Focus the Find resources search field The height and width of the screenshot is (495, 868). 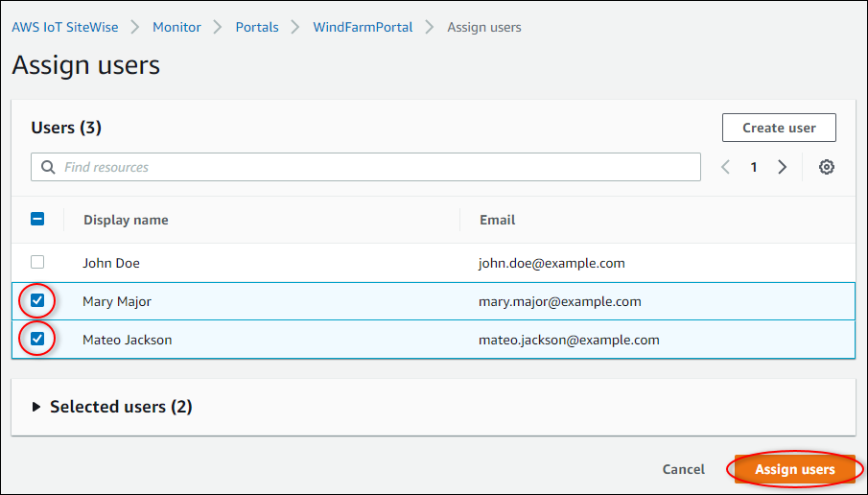coord(374,167)
